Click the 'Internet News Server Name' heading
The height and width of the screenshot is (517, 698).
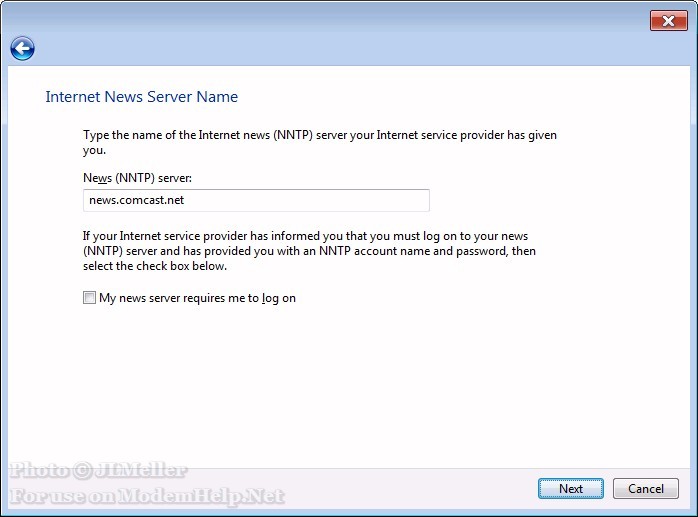[142, 97]
